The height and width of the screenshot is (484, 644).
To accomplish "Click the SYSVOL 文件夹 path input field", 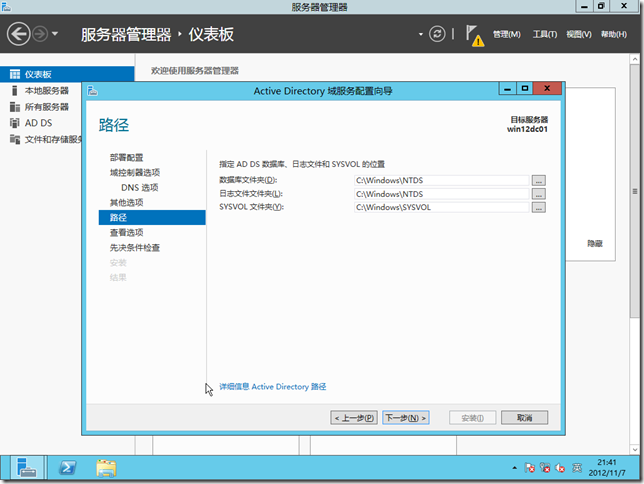I will (x=442, y=207).
